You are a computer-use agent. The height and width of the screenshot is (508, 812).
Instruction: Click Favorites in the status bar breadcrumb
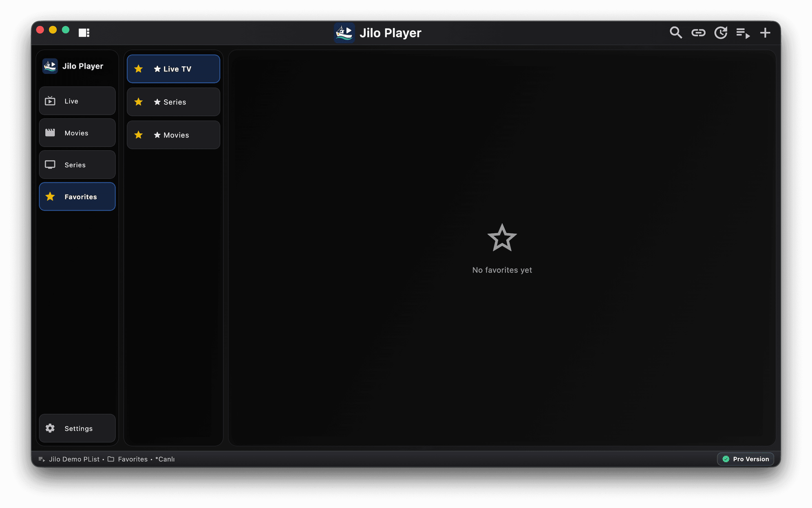(x=133, y=459)
